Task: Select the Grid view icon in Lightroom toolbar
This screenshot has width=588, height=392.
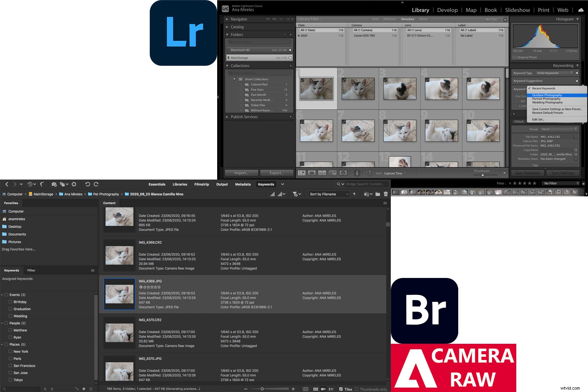Action: click(302, 173)
